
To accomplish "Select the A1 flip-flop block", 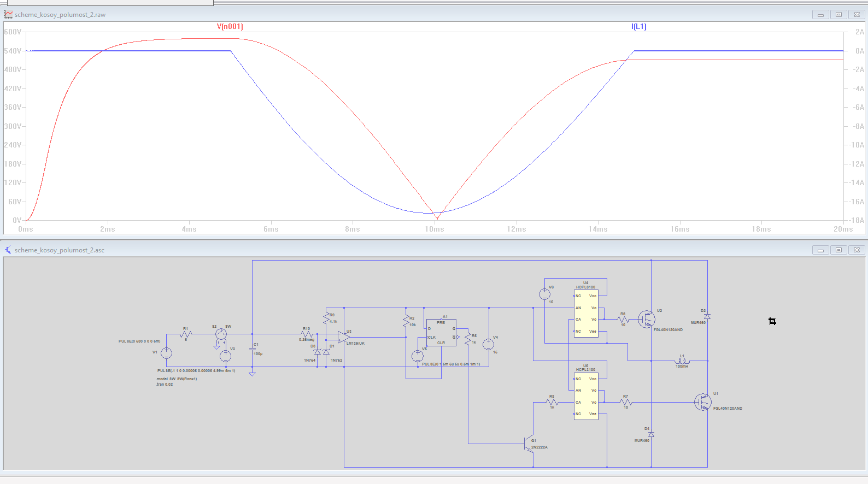I will [x=441, y=333].
